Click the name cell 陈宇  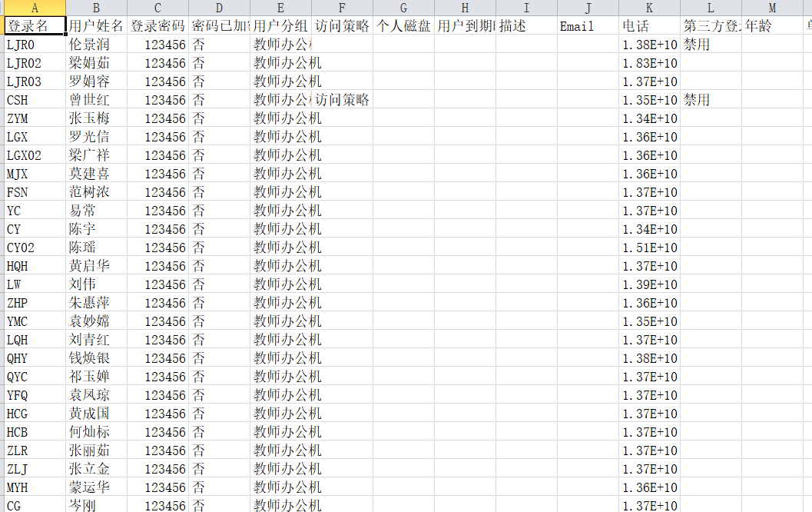(96, 229)
